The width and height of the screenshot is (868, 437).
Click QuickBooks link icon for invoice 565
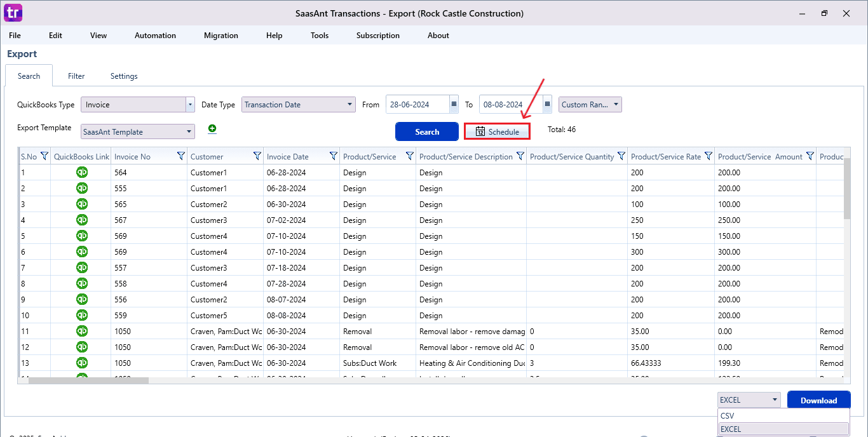pos(82,204)
